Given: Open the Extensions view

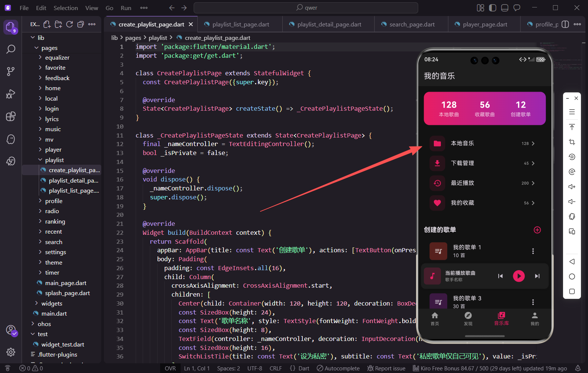Looking at the screenshot, I should tap(11, 116).
